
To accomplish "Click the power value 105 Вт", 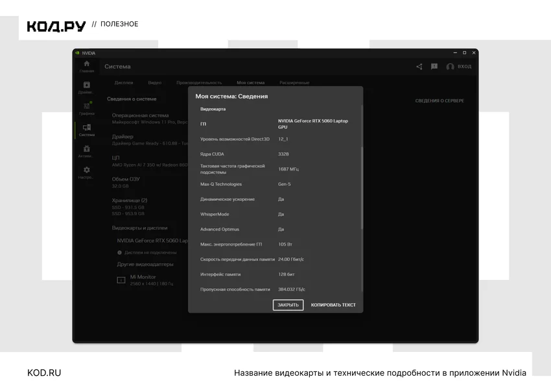I will coord(285,244).
